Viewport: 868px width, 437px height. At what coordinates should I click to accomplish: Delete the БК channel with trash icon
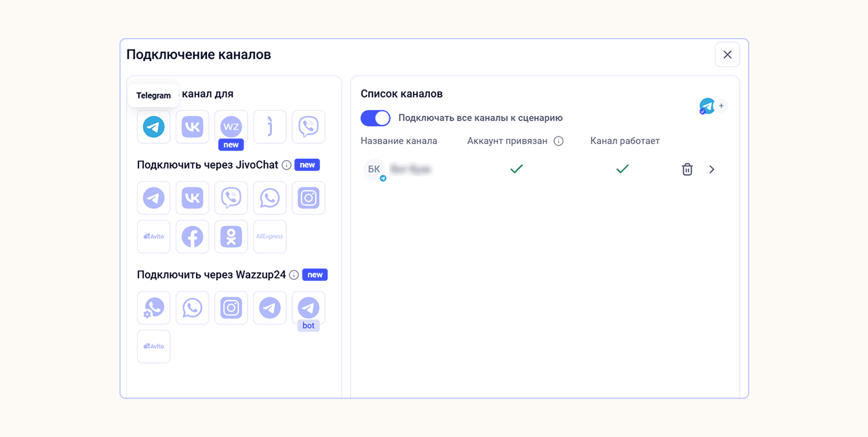point(687,170)
